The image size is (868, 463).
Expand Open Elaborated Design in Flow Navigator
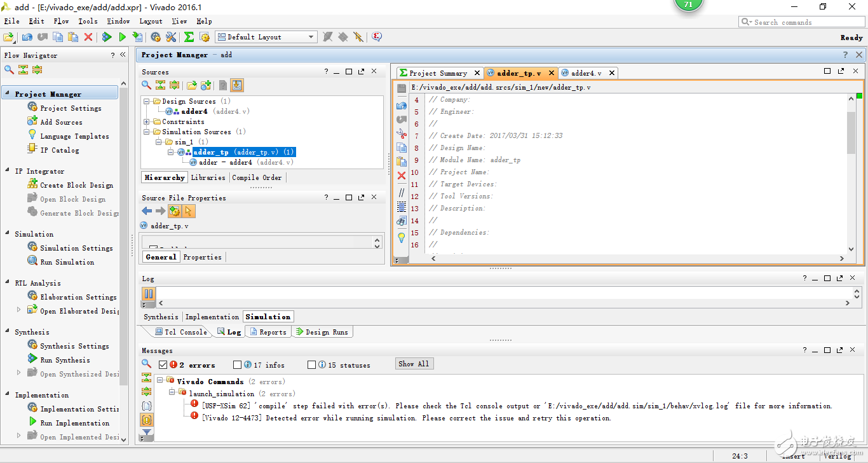click(18, 309)
